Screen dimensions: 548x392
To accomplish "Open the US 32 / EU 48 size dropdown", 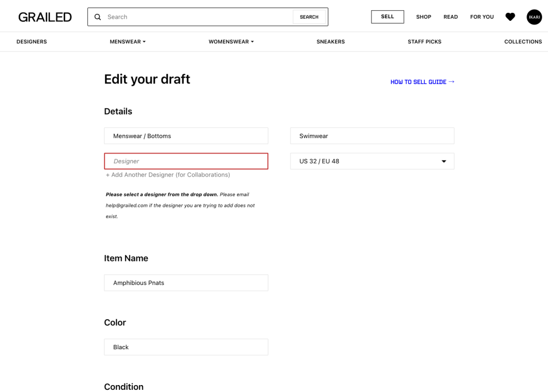I will pyautogui.click(x=372, y=161).
